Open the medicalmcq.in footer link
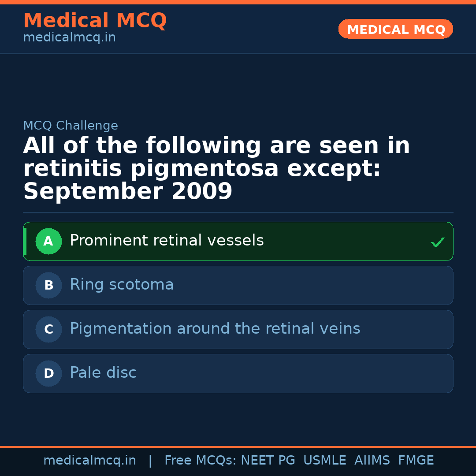This screenshot has width=476, height=476. [x=89, y=460]
